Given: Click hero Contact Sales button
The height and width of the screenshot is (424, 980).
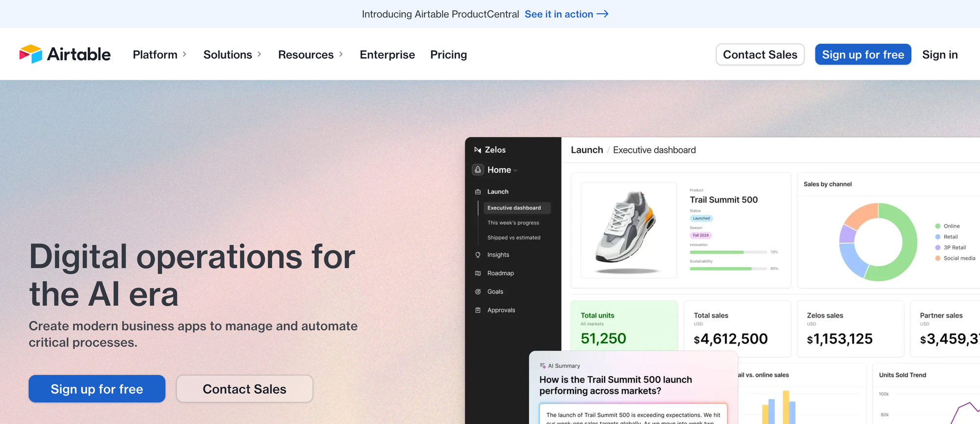Looking at the screenshot, I should click(x=245, y=389).
